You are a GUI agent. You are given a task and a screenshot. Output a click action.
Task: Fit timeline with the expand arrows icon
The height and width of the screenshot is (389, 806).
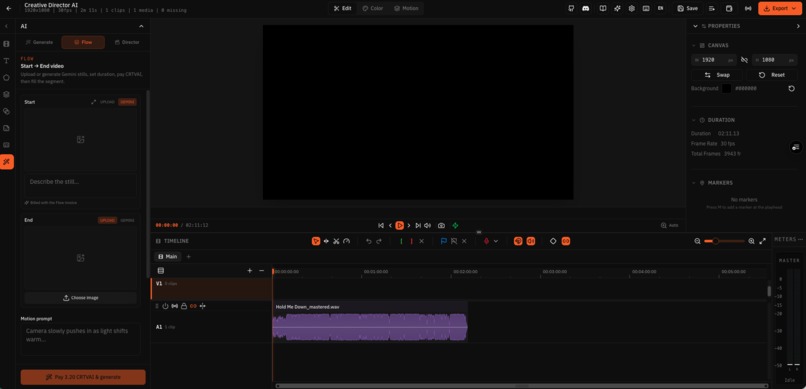click(763, 241)
